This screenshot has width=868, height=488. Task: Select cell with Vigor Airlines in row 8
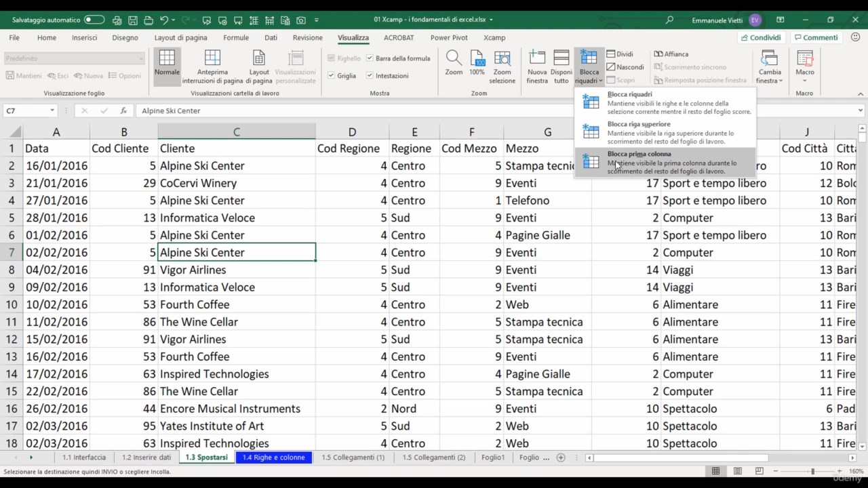(x=236, y=270)
